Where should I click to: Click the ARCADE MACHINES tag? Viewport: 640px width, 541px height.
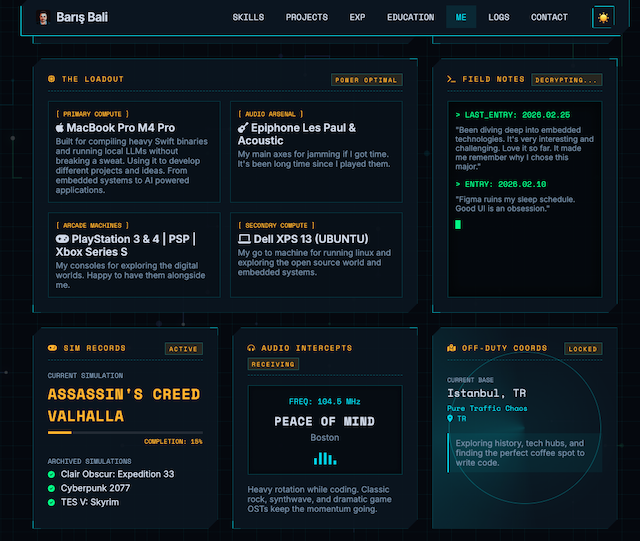click(92, 225)
